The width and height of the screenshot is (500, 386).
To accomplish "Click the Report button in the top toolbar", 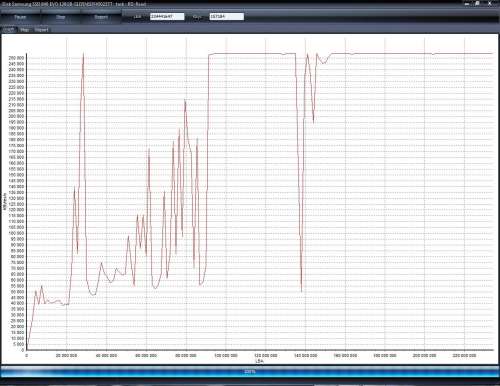I will [x=101, y=17].
